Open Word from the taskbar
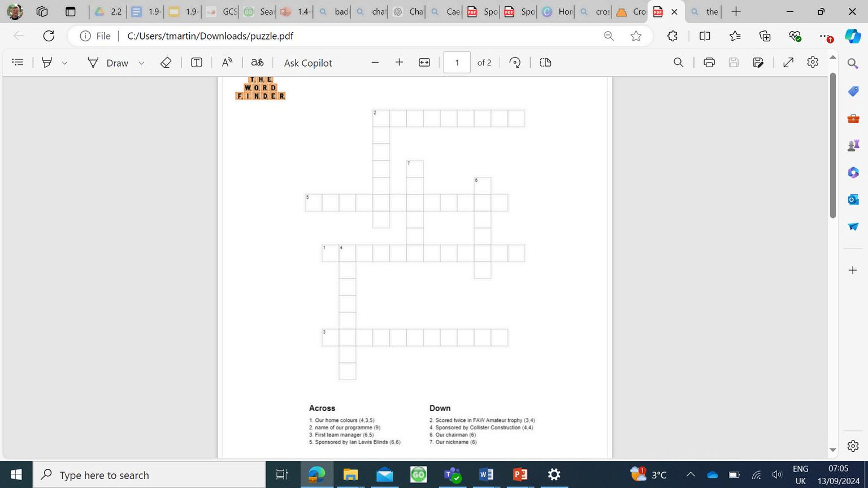 tap(486, 474)
